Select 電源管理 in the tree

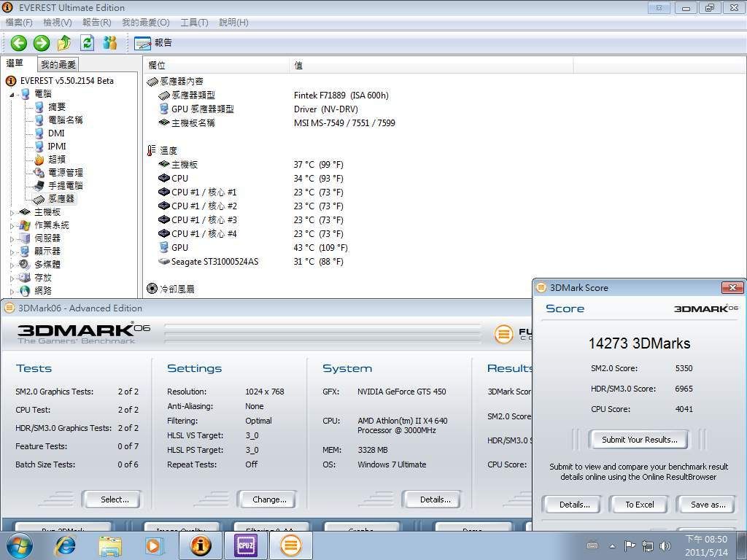point(65,172)
